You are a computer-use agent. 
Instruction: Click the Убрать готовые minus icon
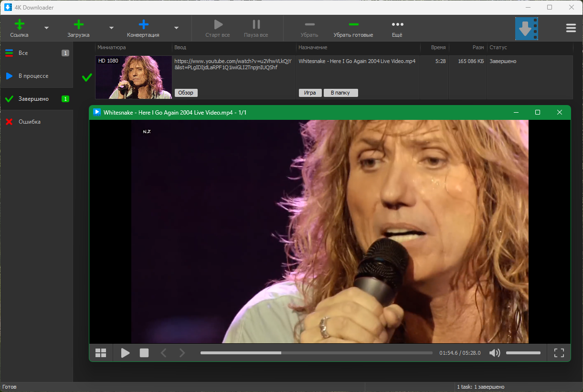click(x=353, y=24)
